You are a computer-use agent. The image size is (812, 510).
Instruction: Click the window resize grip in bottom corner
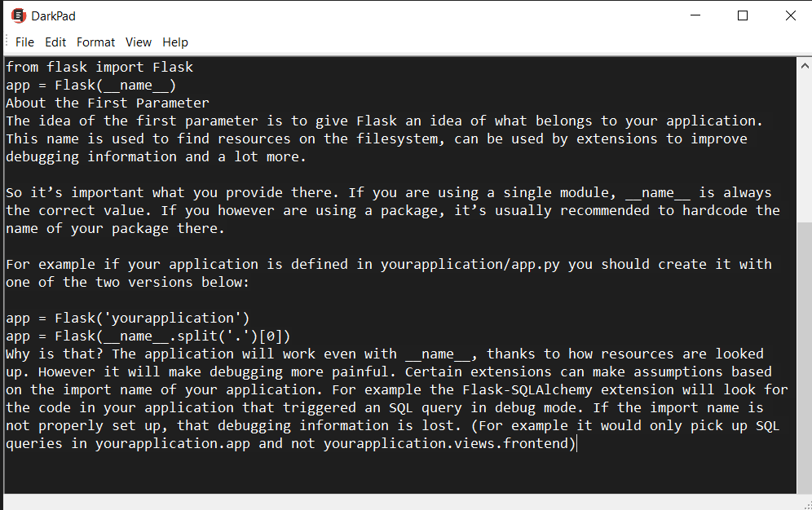point(808,506)
